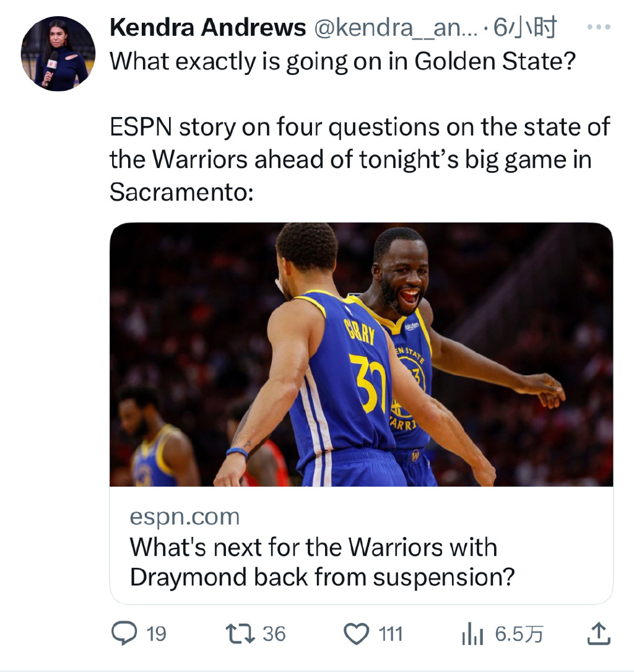Select the "ESPN story on four questions" paragraph

click(360, 159)
